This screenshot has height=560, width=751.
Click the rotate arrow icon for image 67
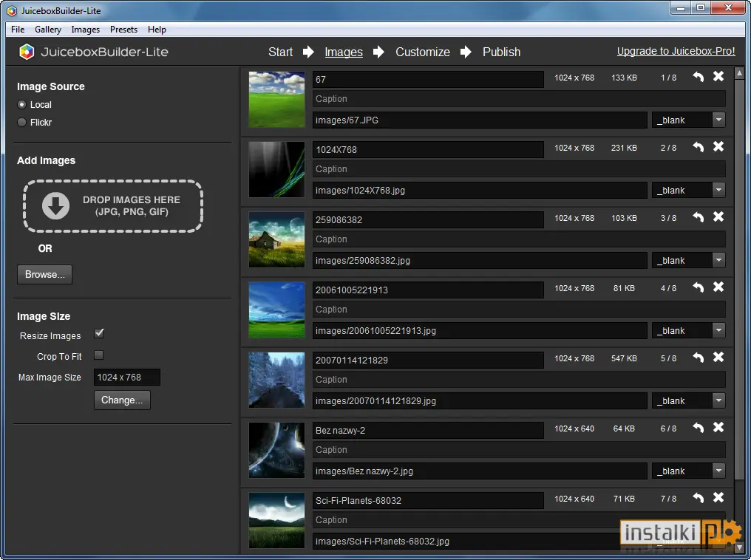[x=699, y=77]
